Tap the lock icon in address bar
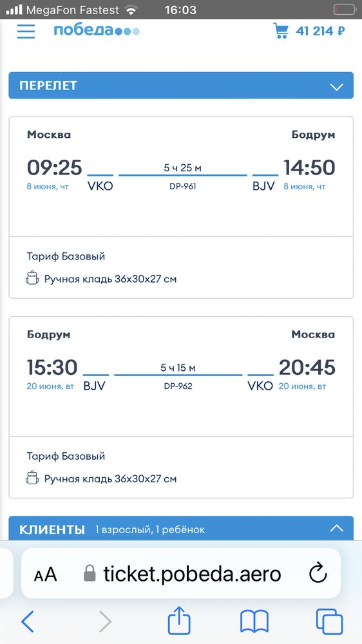Screen dimensions: 362x644 (x=90, y=573)
